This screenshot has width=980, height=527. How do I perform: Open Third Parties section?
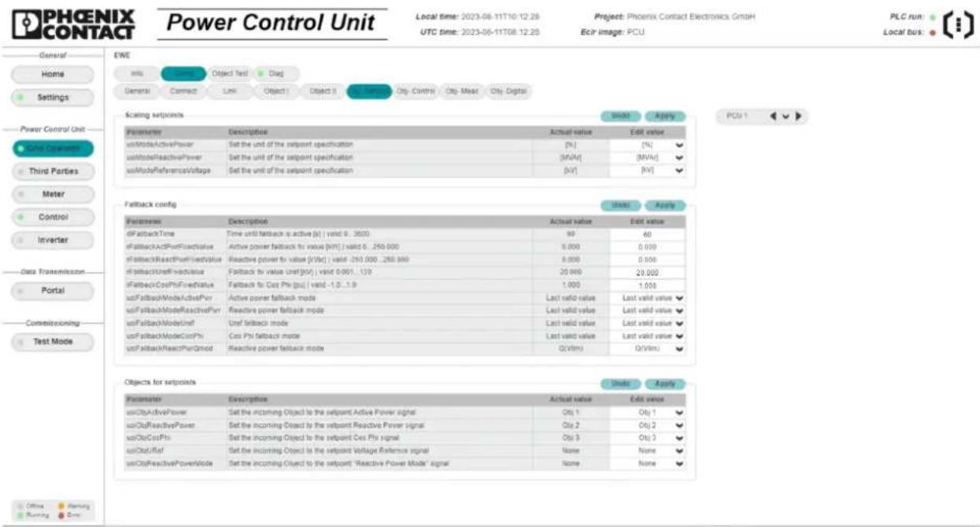52,171
